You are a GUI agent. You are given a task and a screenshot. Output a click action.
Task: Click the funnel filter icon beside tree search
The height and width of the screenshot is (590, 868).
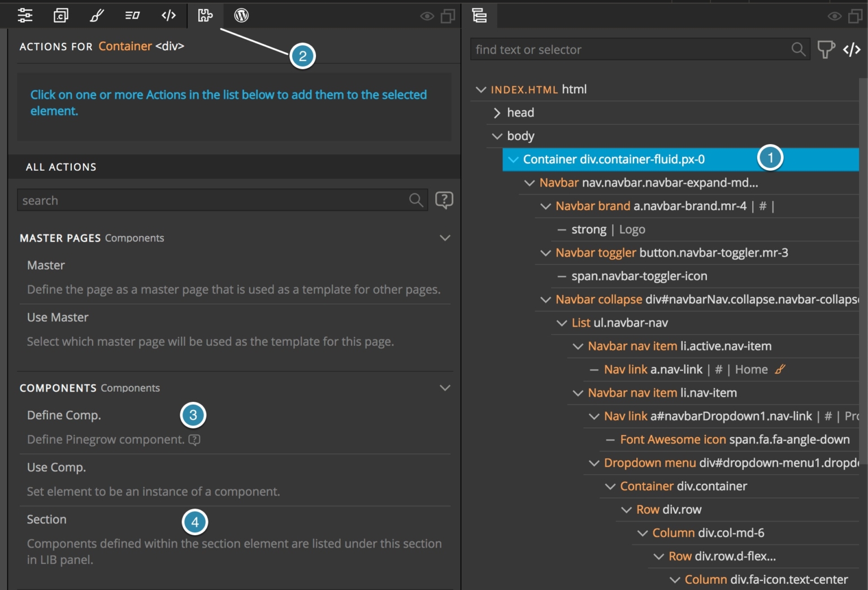pyautogui.click(x=826, y=50)
